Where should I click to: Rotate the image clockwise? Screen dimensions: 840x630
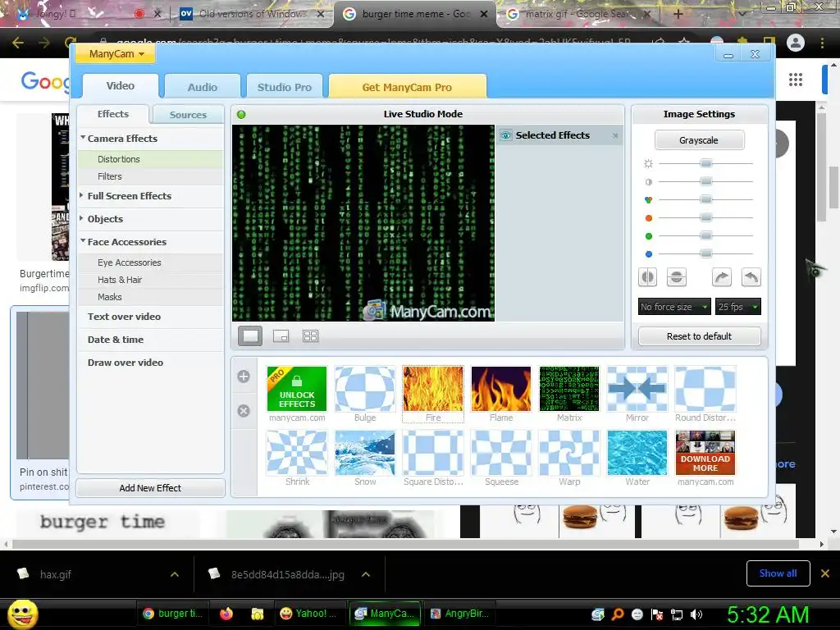[722, 277]
